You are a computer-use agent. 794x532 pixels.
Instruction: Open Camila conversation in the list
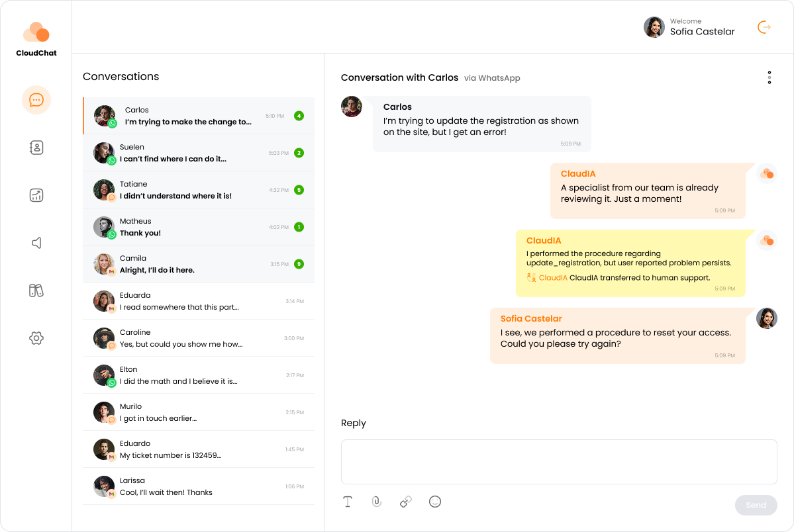pos(199,264)
